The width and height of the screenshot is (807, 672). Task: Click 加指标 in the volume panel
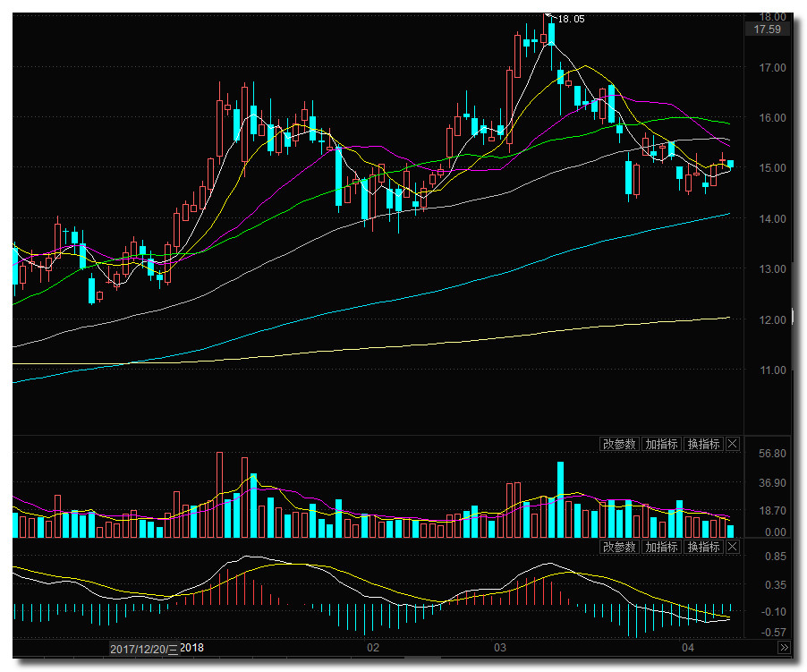(661, 444)
